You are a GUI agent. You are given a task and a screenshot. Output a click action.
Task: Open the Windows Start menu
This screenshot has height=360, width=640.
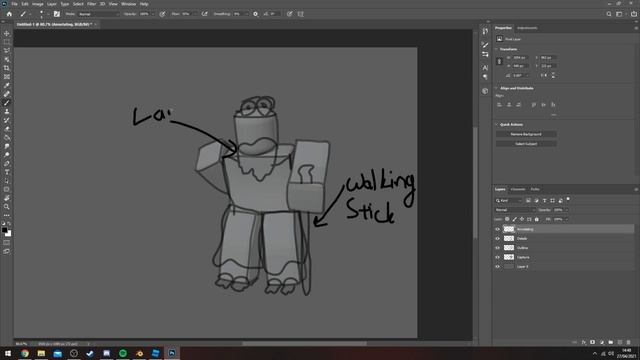[x=7, y=353]
